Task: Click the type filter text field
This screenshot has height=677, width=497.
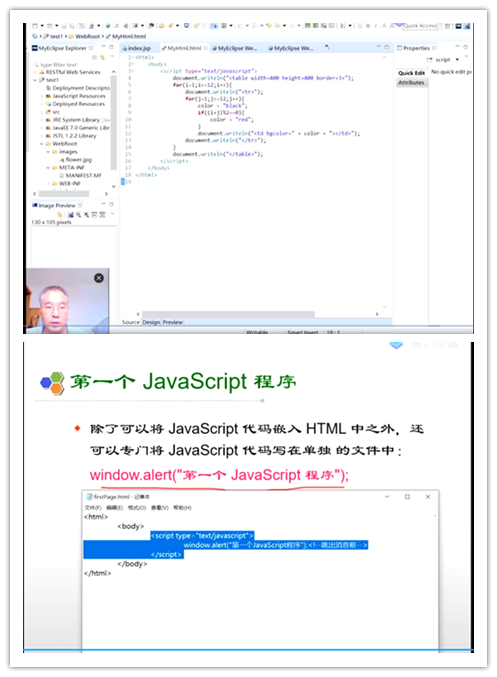Action: tap(60, 65)
